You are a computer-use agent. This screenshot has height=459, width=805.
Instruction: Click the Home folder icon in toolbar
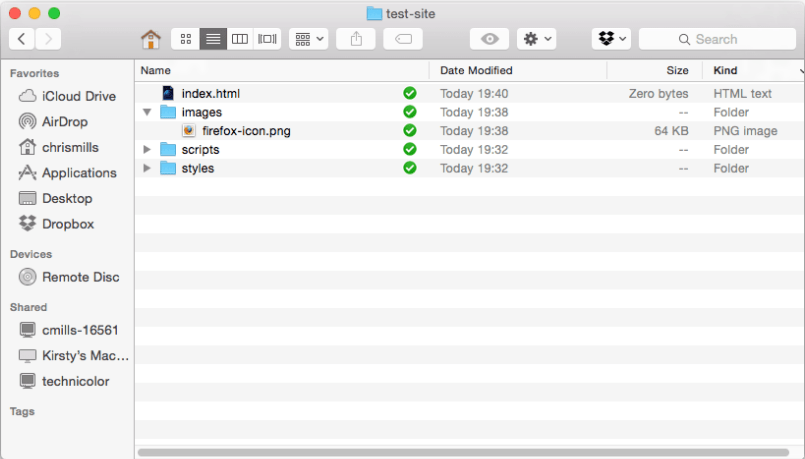(x=151, y=39)
